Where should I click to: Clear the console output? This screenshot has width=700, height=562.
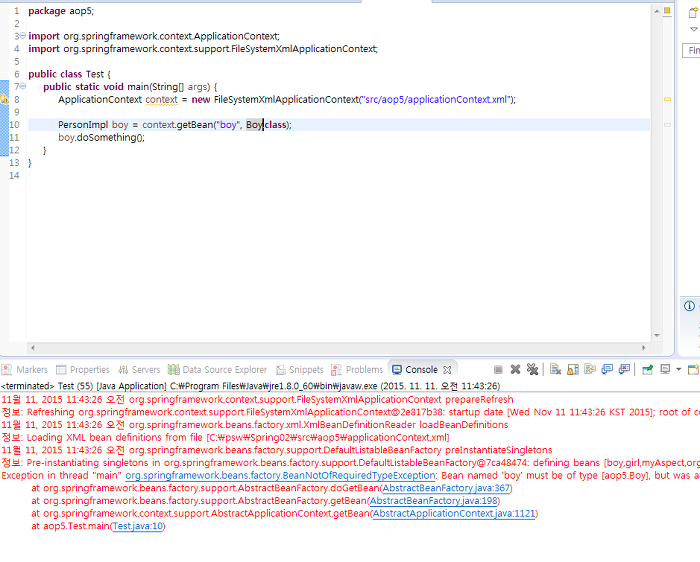[555, 370]
